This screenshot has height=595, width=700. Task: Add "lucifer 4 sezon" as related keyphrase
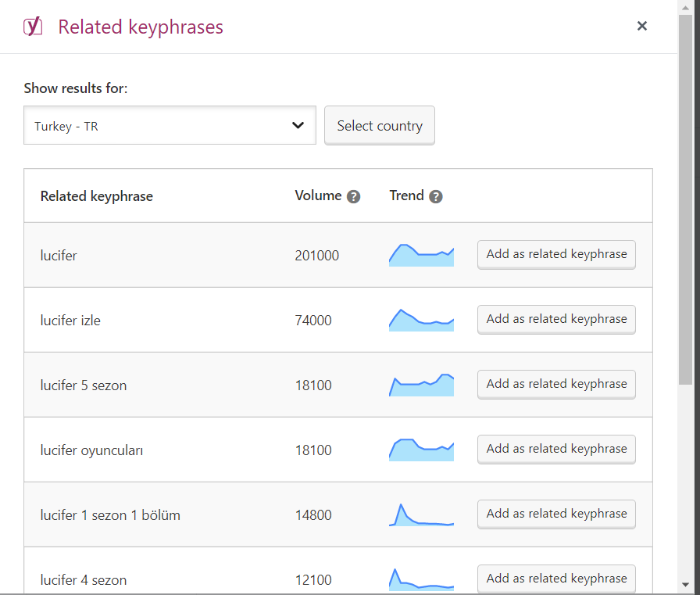556,579
